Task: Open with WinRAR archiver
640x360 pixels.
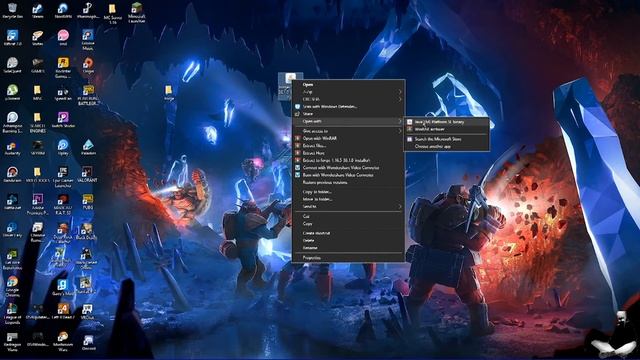Action: [x=447, y=129]
